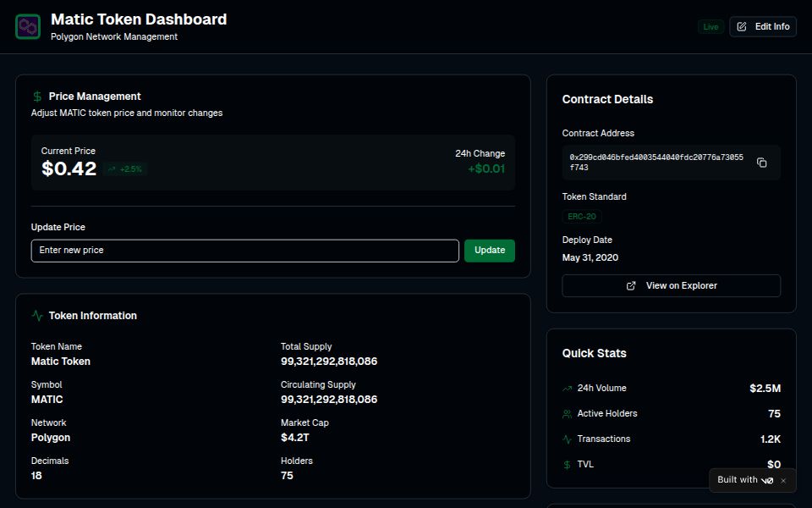Click the dollar sign icon beside Price Management
The width and height of the screenshot is (812, 508).
[37, 97]
